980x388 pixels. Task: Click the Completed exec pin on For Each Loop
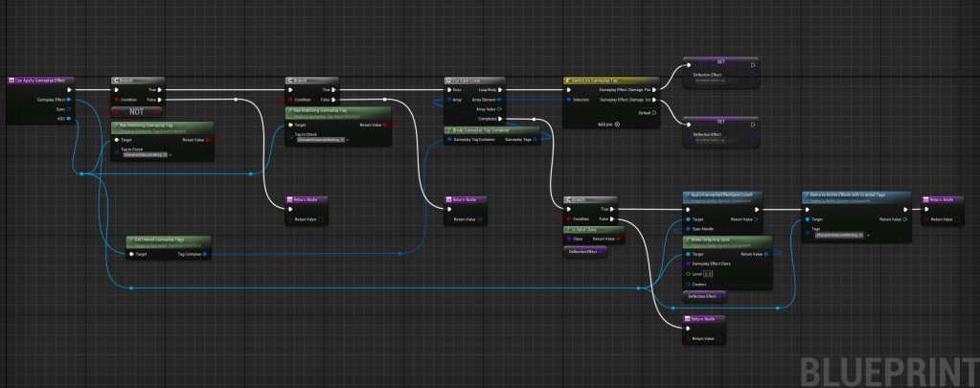coord(499,119)
